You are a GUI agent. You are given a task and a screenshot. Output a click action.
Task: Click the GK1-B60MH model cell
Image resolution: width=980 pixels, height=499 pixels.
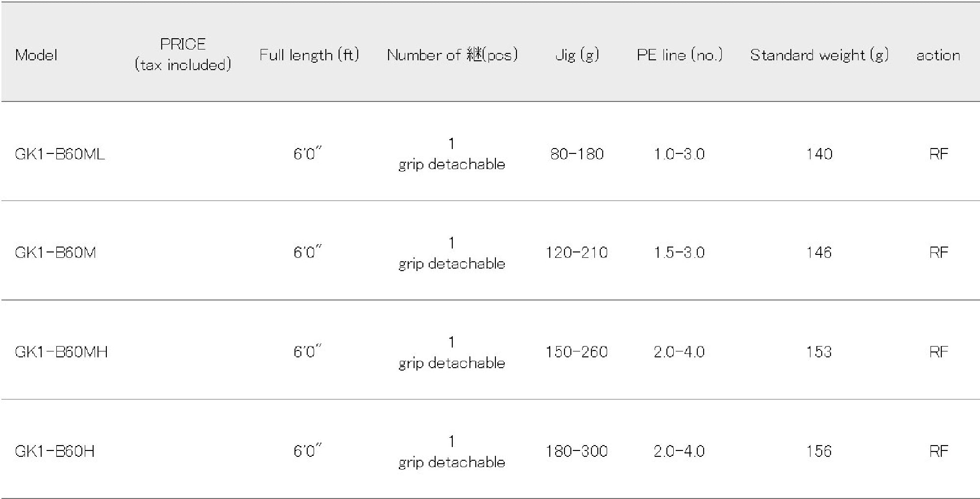point(61,352)
